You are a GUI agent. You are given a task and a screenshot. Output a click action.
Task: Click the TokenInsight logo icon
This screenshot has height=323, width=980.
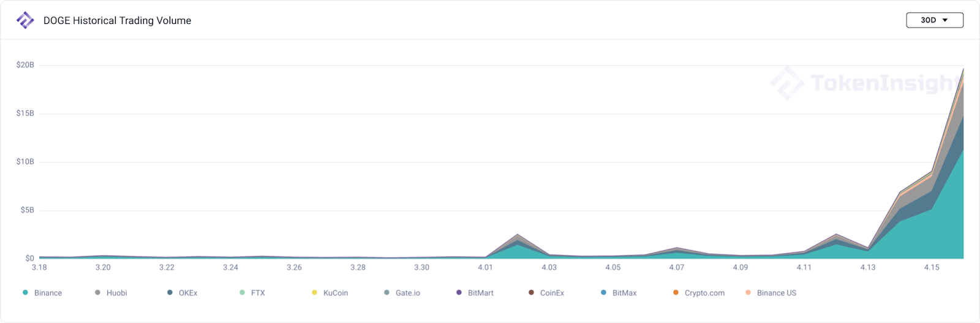click(x=25, y=20)
